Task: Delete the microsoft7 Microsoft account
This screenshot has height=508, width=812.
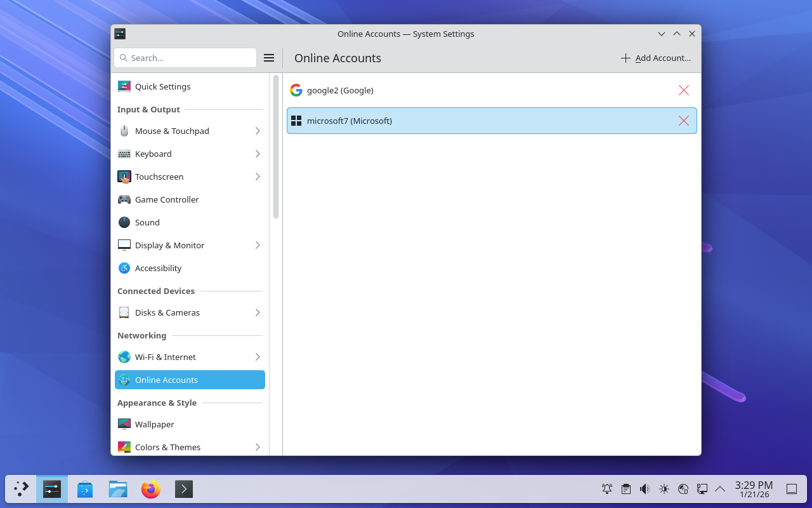Action: pyautogui.click(x=683, y=121)
